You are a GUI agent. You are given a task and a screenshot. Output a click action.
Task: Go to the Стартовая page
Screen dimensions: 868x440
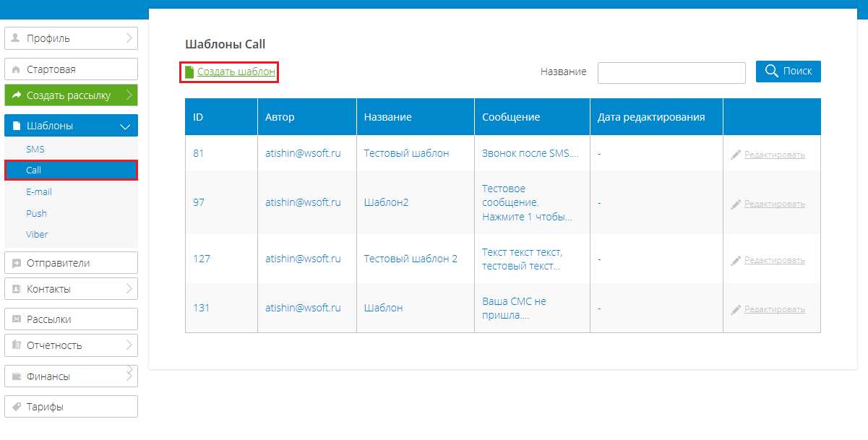click(71, 69)
